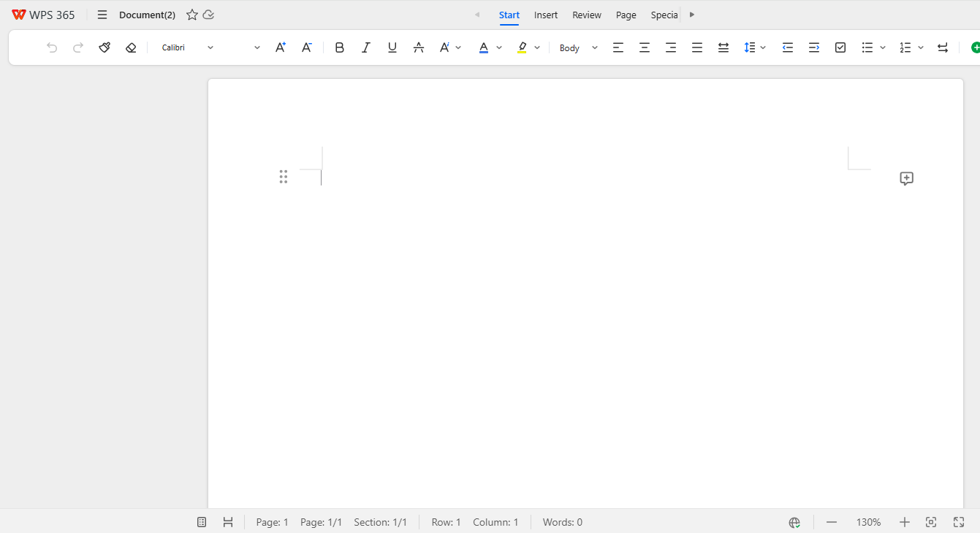Apply the yellow highlight color
Screen dimensions: 980x533
tap(522, 47)
